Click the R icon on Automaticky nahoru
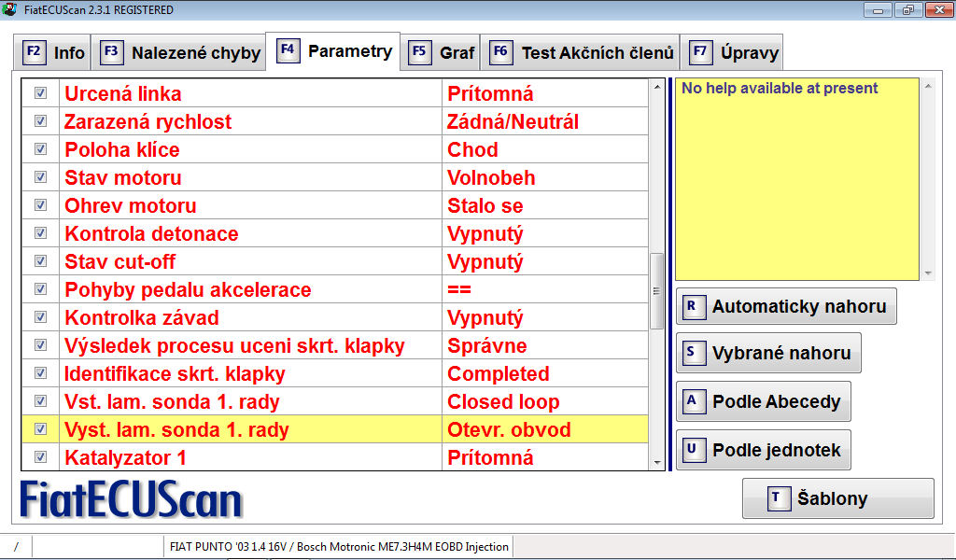 click(x=692, y=306)
